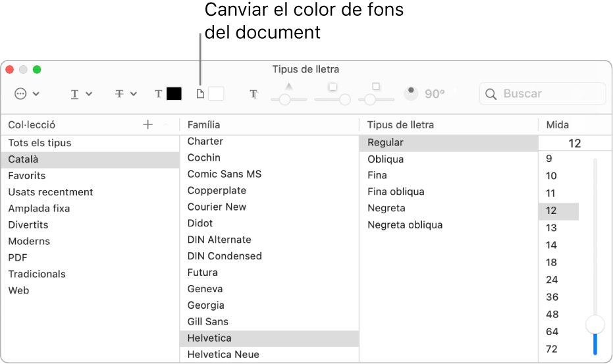The width and height of the screenshot is (613, 364).
Task: Choose the Copperplate font family
Action: [x=269, y=191]
